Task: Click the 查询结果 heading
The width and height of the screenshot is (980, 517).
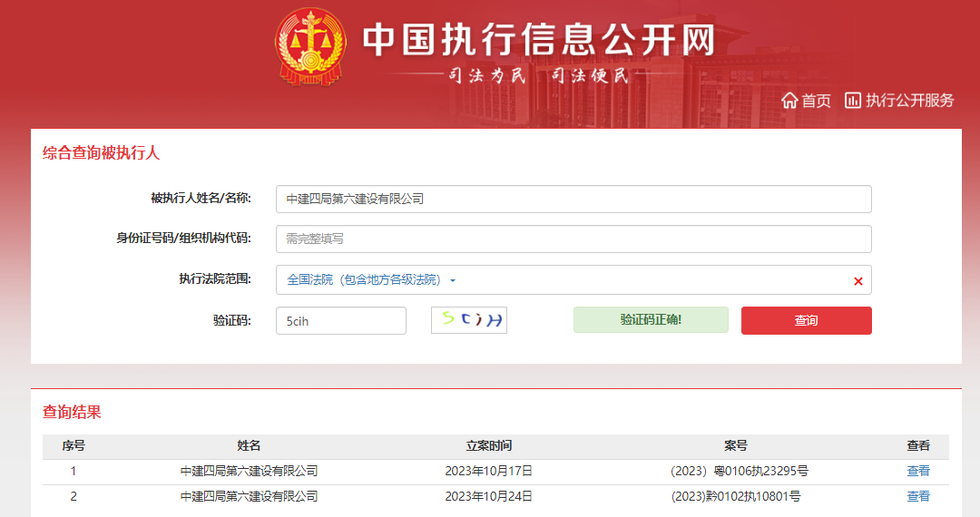Action: click(x=72, y=412)
